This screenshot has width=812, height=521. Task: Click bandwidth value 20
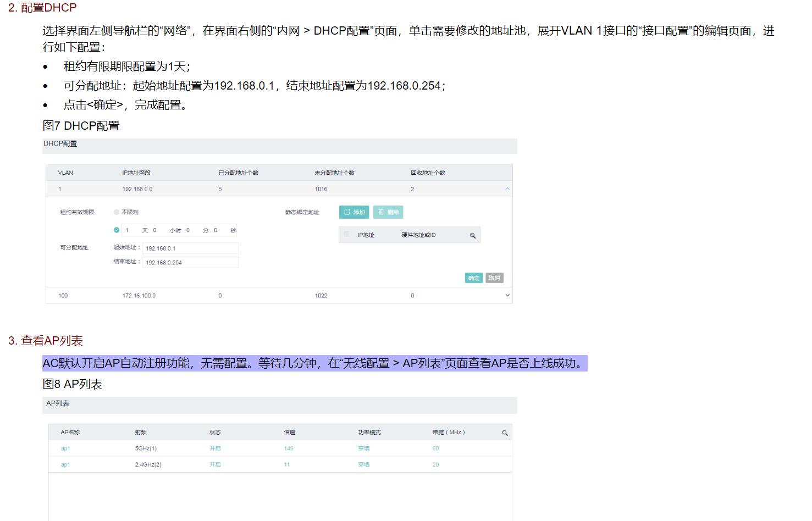click(x=436, y=465)
